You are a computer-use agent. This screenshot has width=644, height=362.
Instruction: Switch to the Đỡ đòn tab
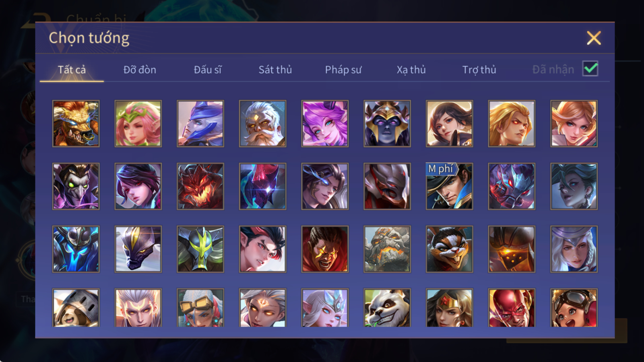coord(140,70)
